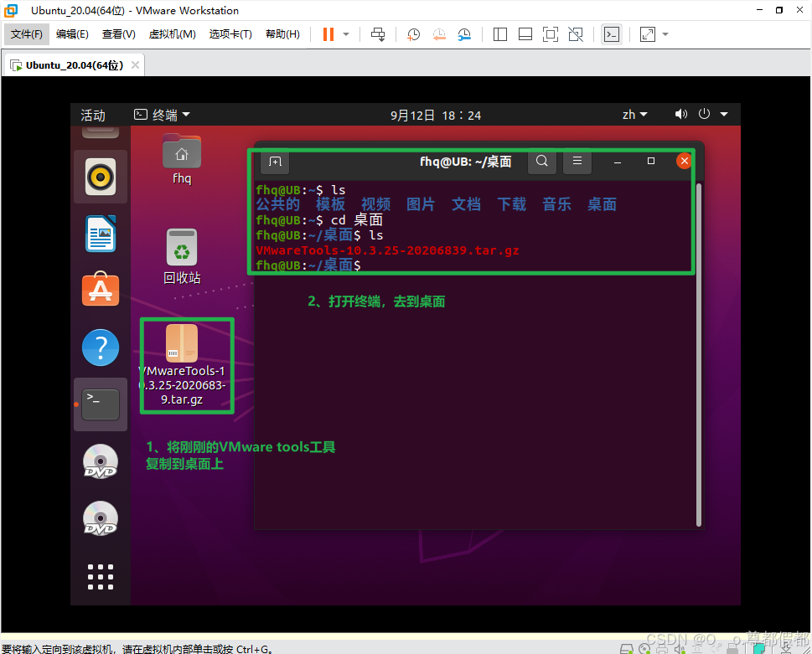This screenshot has width=812, height=654.
Task: Enter full screen mode in VMware
Action: [x=551, y=34]
